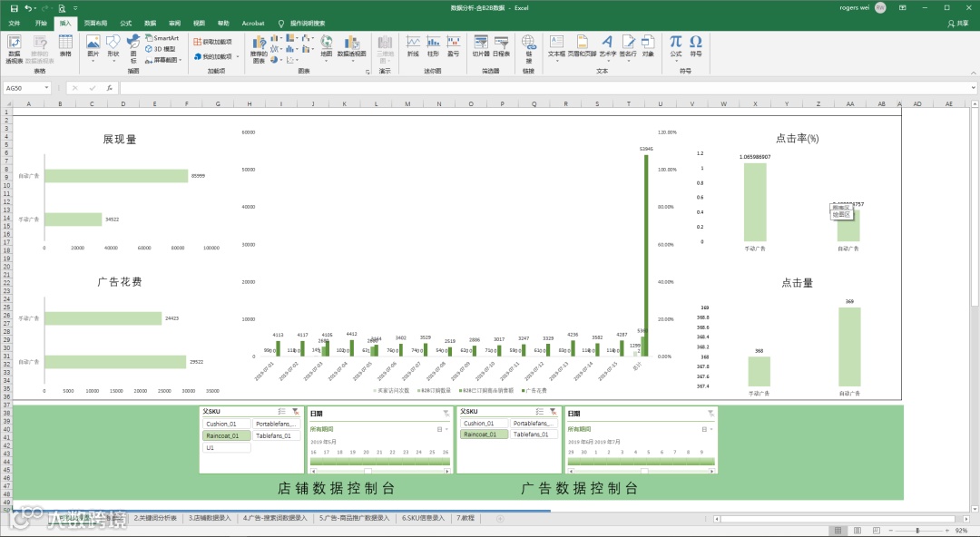Insert WordArt (艺术字)
Viewport: 980px width, 537px height.
point(607,46)
